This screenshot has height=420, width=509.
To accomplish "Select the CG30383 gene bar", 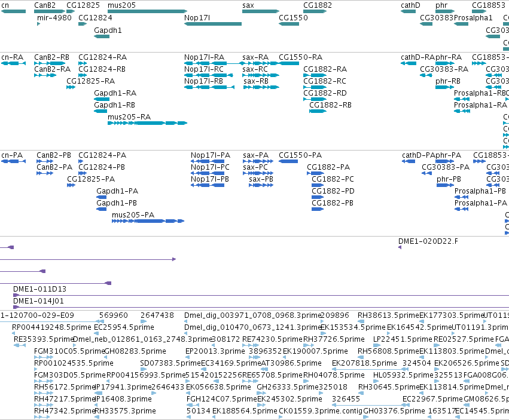I will [x=426, y=24].
